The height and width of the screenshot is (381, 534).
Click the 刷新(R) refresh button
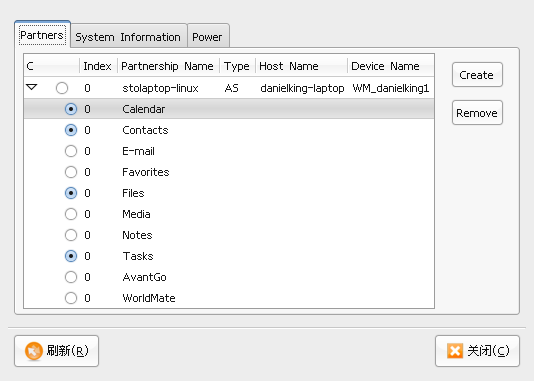coord(57,351)
